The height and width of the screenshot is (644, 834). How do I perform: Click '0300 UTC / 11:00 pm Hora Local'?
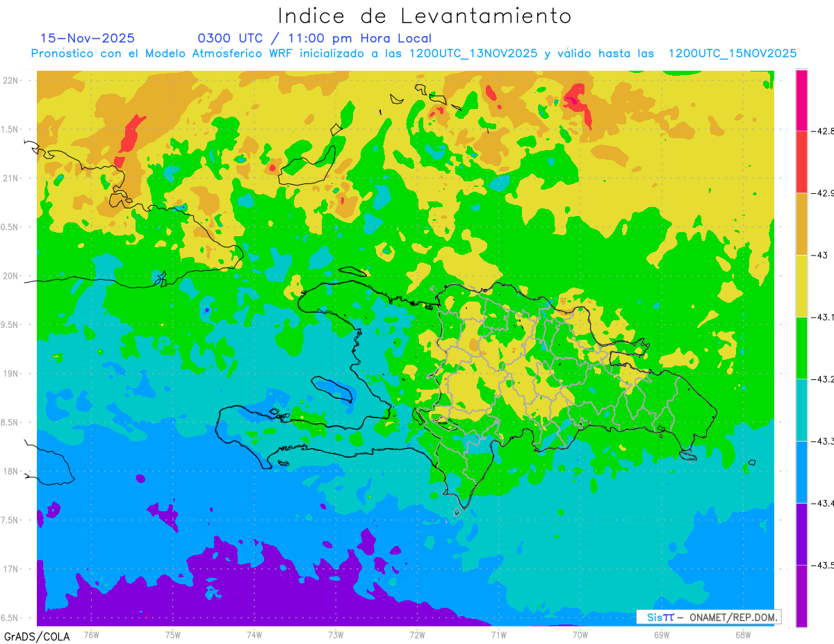314,38
